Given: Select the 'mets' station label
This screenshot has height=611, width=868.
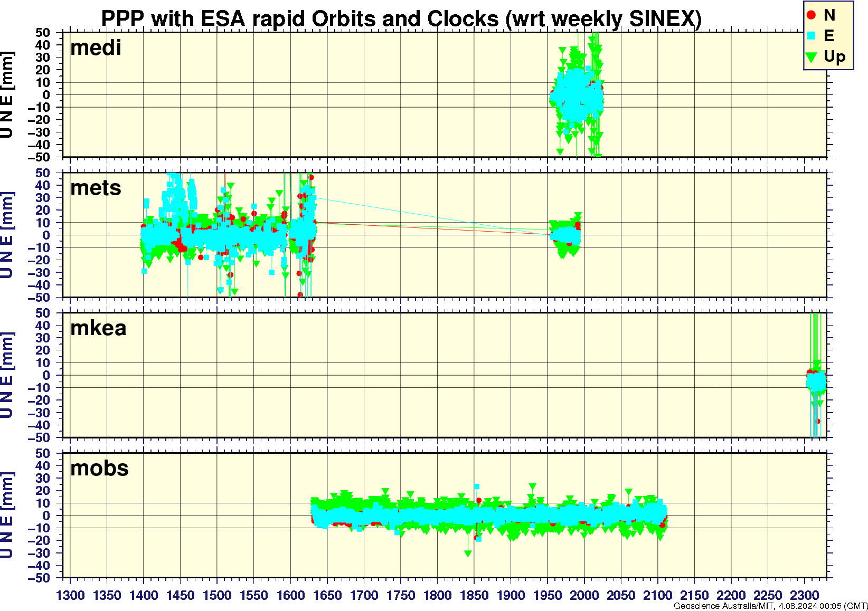Looking at the screenshot, I should pyautogui.click(x=96, y=188).
